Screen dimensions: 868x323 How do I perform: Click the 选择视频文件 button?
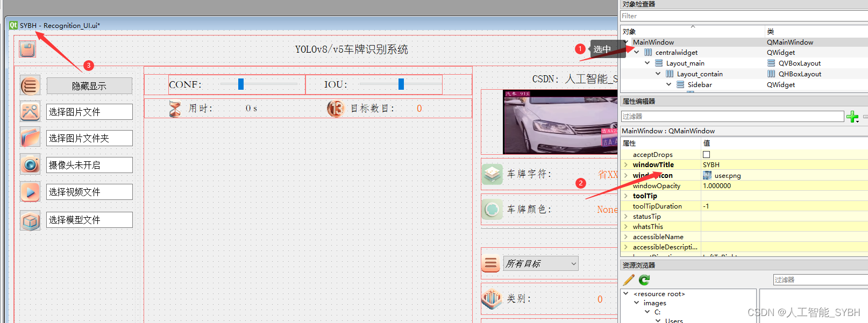pos(89,192)
